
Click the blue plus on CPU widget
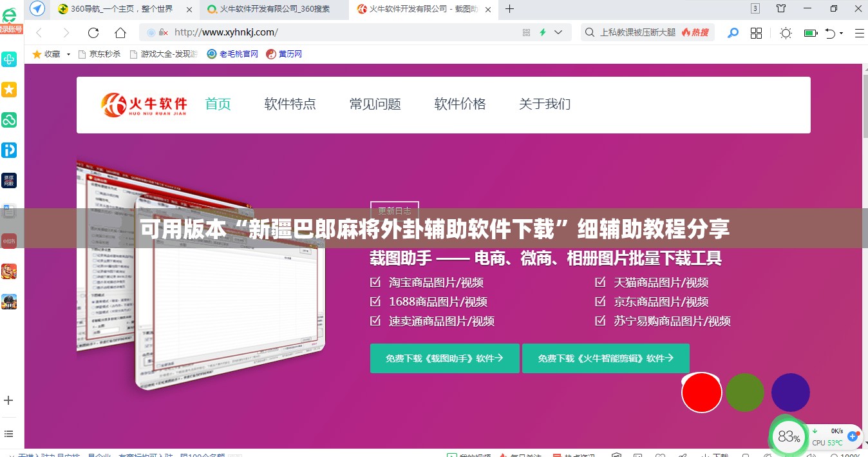pyautogui.click(x=853, y=436)
